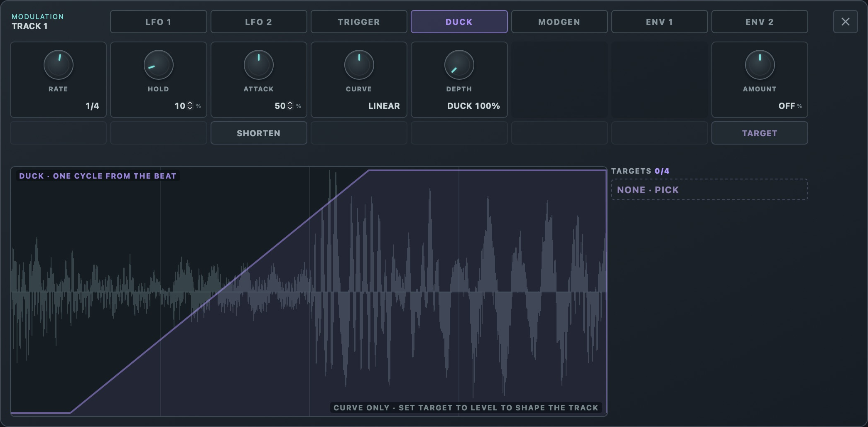
Task: Click the HOLD percent stepper arrows
Action: 190,106
